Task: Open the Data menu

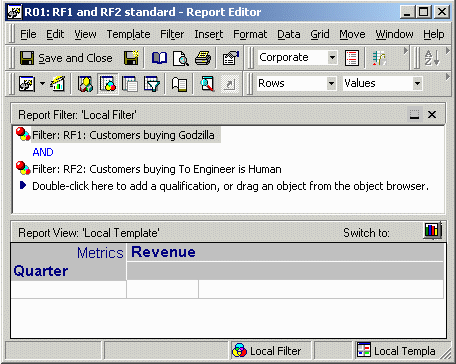Action: 289,34
